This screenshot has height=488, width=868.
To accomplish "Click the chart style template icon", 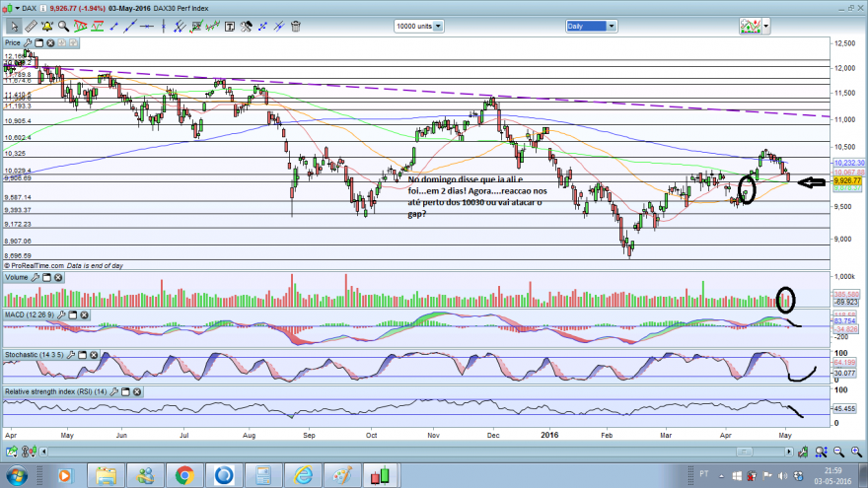I will click(751, 26).
